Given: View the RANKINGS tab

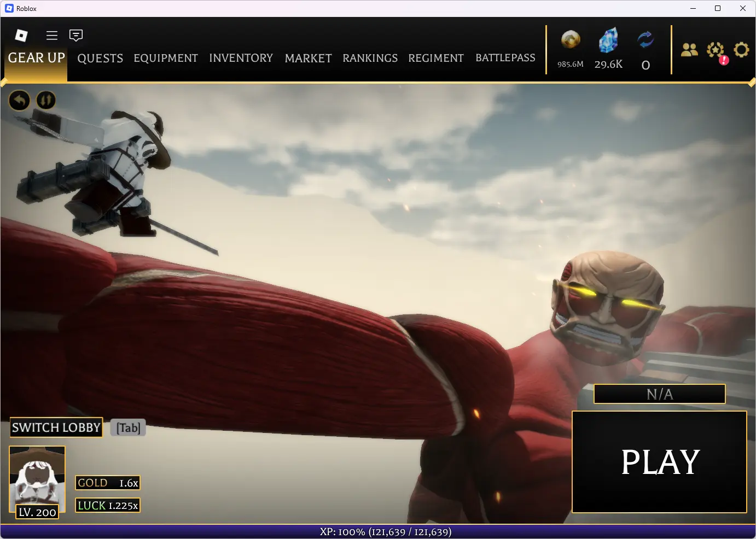Looking at the screenshot, I should coord(370,58).
